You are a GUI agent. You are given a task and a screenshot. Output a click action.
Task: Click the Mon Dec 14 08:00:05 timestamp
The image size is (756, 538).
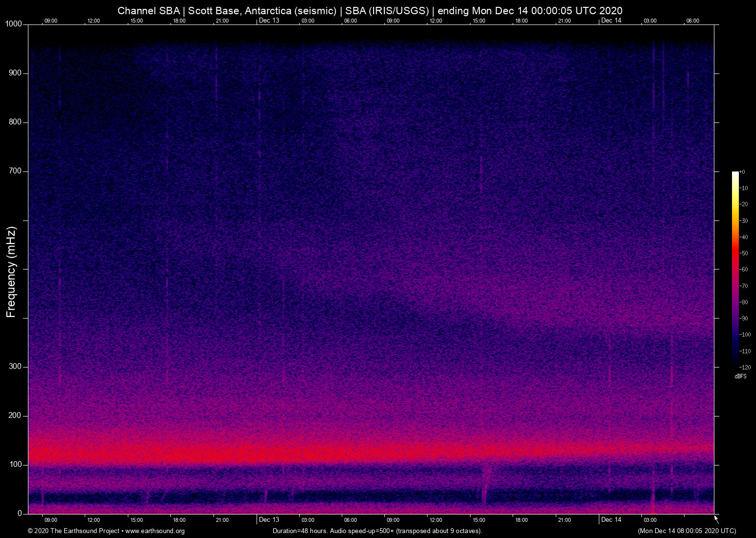pyautogui.click(x=686, y=531)
